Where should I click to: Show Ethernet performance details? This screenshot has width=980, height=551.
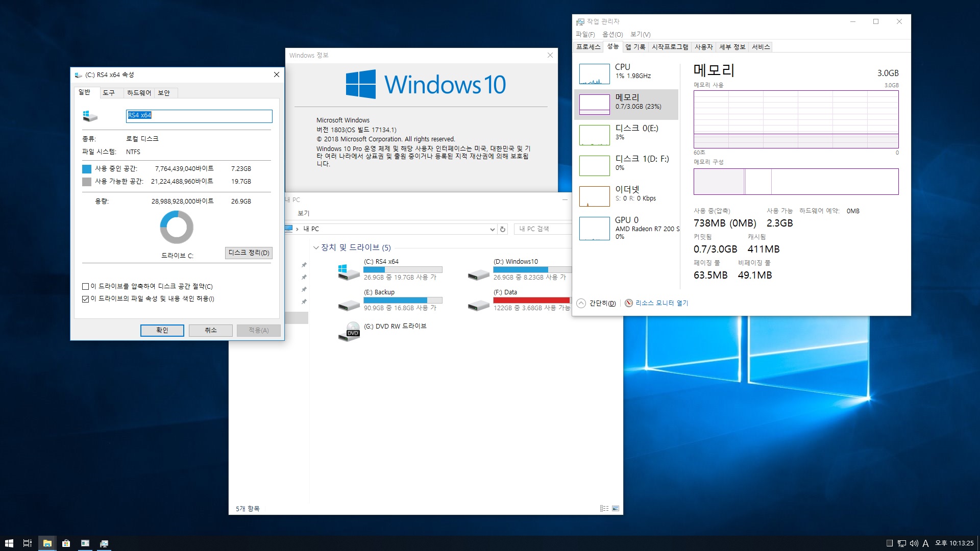click(626, 196)
